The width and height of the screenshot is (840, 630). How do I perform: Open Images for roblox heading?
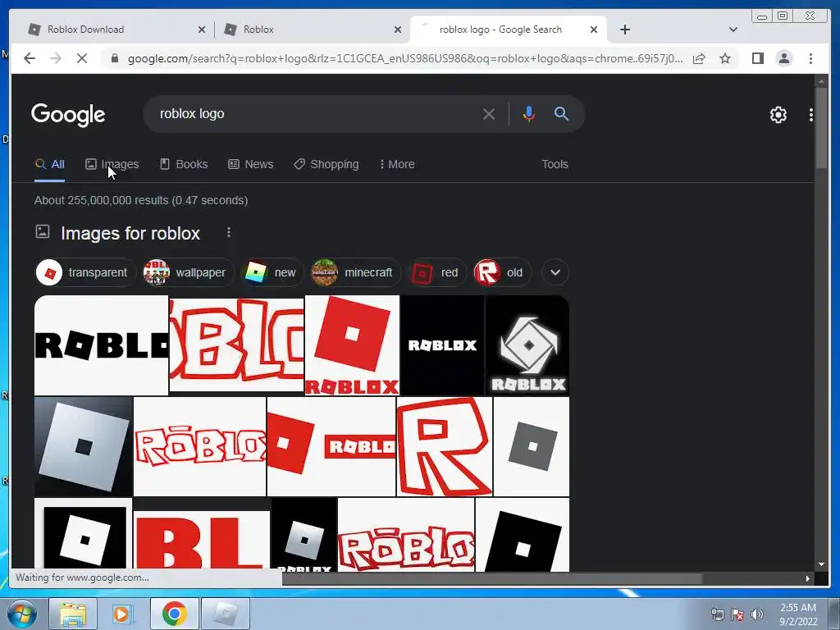point(130,234)
